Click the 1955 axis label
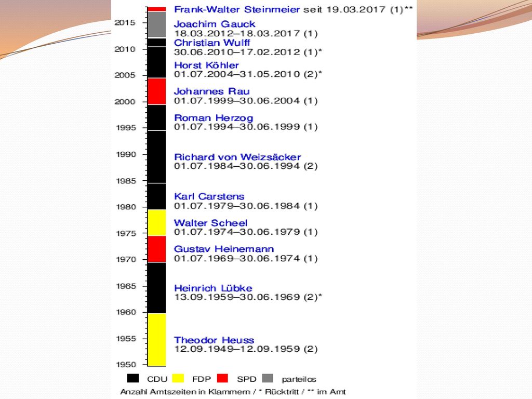This screenshot has width=532, height=399. (126, 339)
